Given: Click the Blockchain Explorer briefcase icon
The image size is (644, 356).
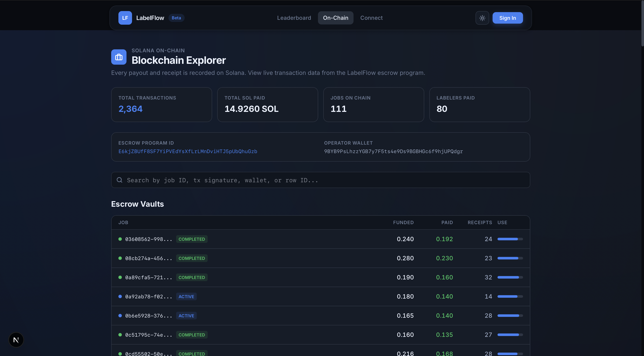Looking at the screenshot, I should pos(119,57).
